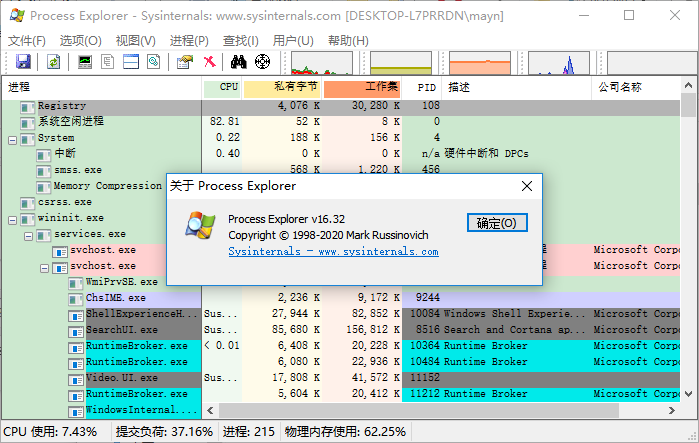The image size is (699, 443).
Task: Sort by the 私有字节 column header
Action: (x=282, y=87)
